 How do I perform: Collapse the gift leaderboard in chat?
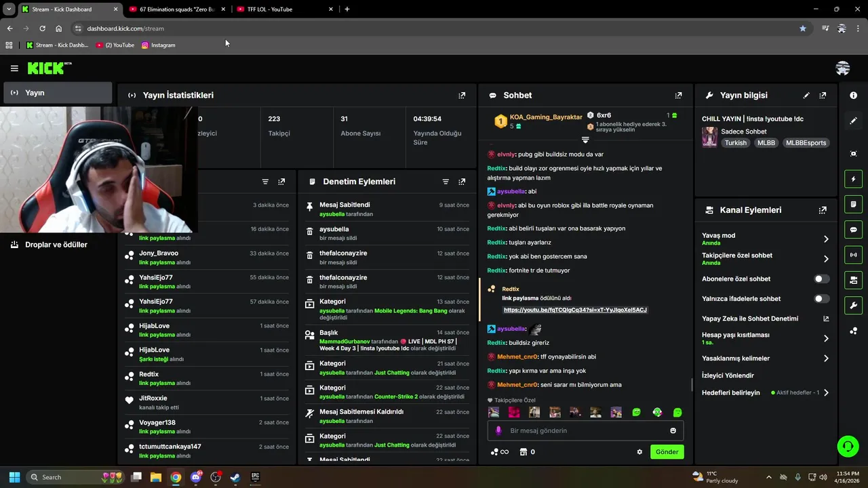(585, 140)
